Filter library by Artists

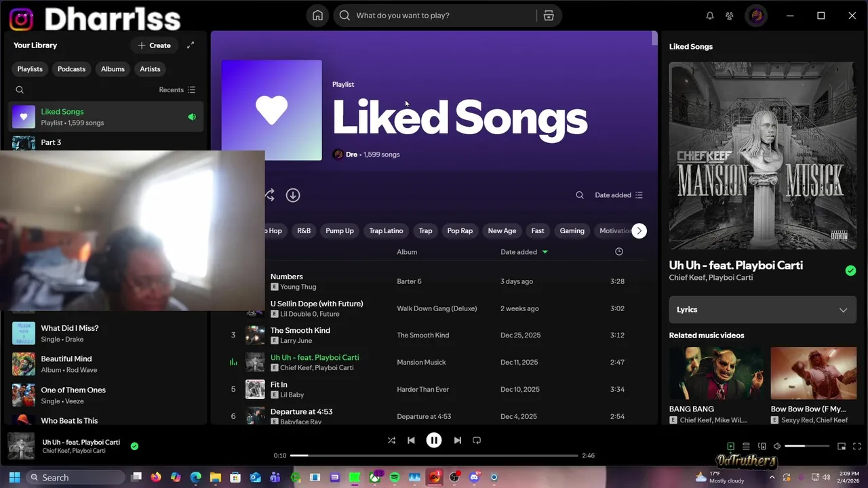(150, 69)
